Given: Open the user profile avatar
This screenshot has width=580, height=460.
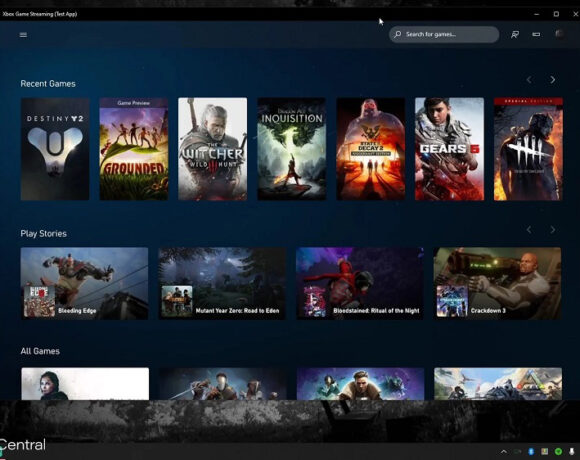Looking at the screenshot, I should click(559, 34).
